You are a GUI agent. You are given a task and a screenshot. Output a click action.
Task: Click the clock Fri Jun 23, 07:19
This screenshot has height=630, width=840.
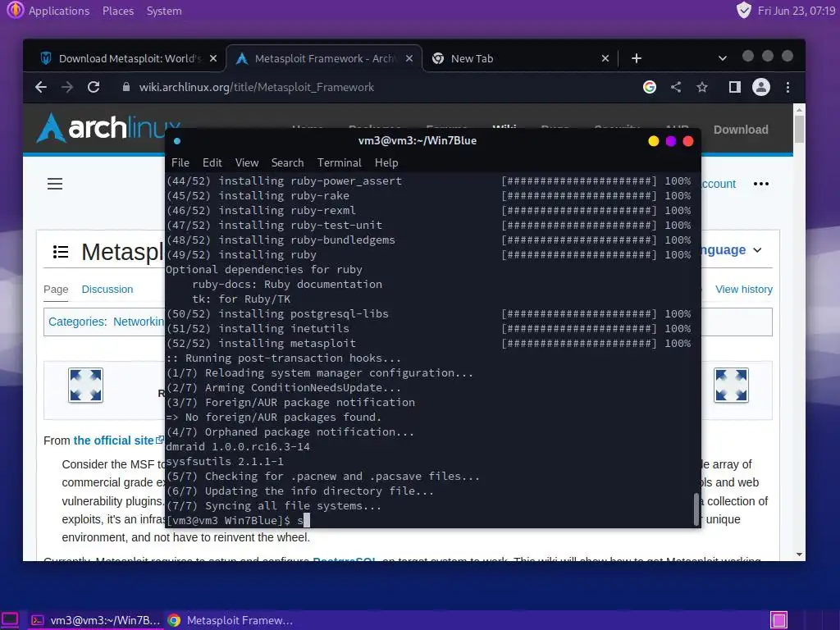pos(796,11)
